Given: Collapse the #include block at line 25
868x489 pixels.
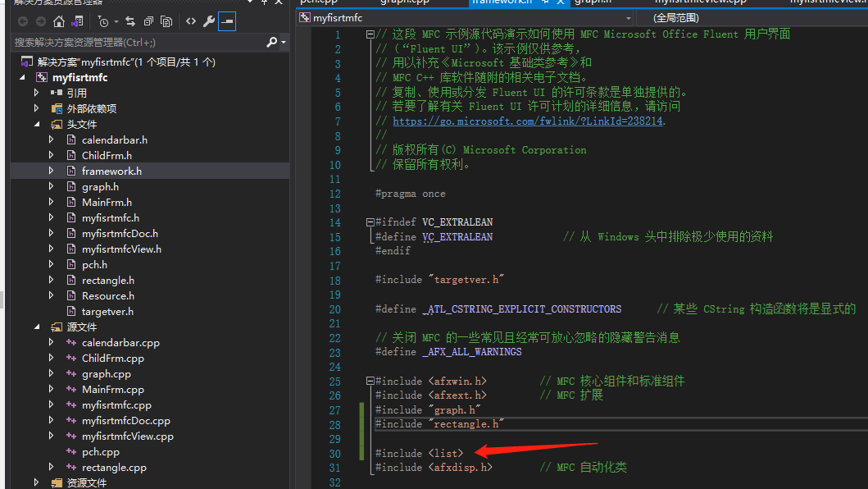Looking at the screenshot, I should (370, 381).
